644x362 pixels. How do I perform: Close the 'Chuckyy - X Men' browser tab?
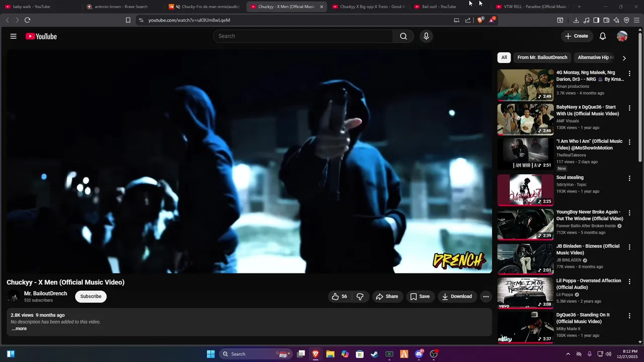click(321, 7)
